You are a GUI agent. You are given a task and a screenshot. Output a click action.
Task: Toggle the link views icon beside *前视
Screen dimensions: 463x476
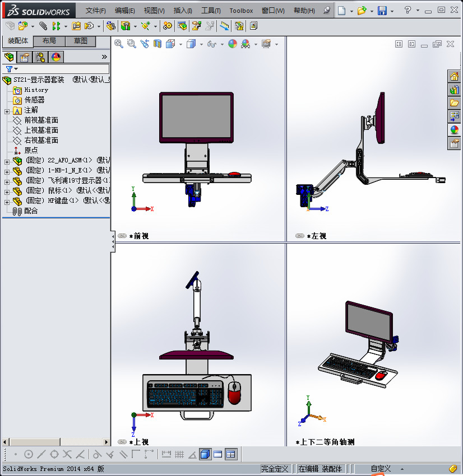tap(122, 236)
